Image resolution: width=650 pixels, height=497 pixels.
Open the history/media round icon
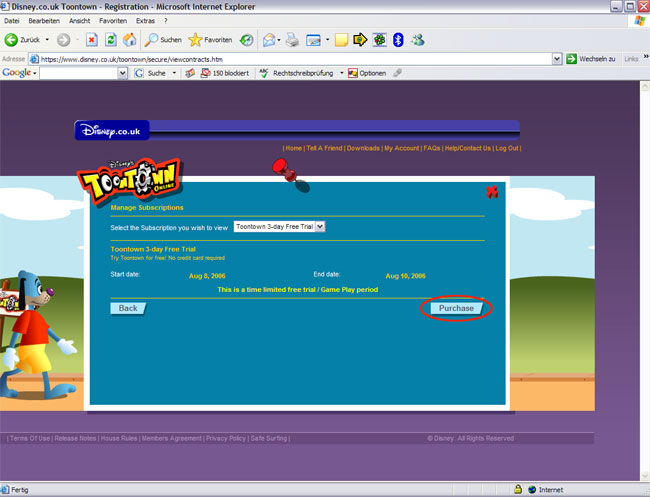[247, 40]
